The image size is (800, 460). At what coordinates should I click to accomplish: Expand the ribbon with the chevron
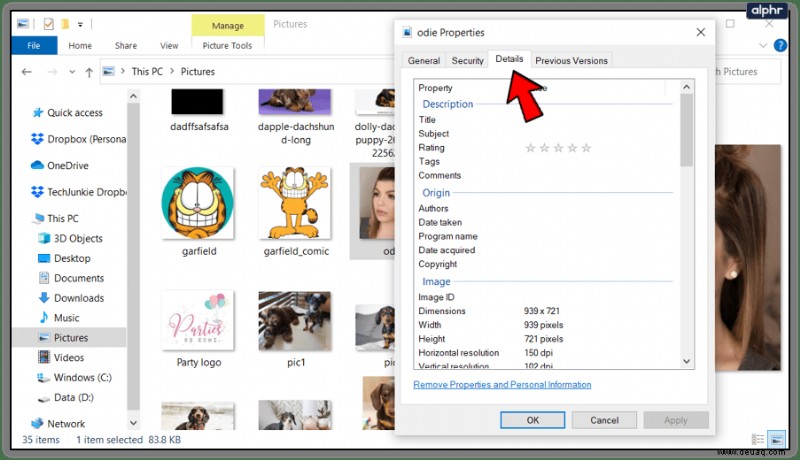click(763, 45)
